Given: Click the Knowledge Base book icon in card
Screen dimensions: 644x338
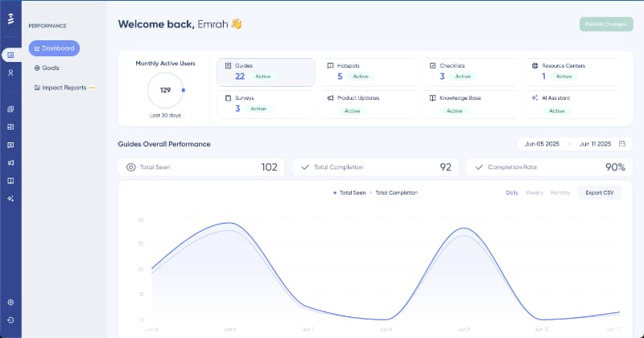Looking at the screenshot, I should pos(432,98).
